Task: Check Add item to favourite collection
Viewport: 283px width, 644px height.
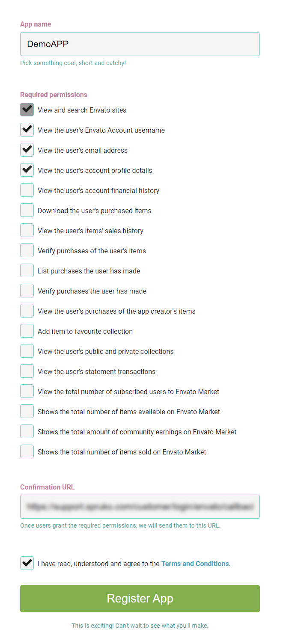Action: click(27, 331)
